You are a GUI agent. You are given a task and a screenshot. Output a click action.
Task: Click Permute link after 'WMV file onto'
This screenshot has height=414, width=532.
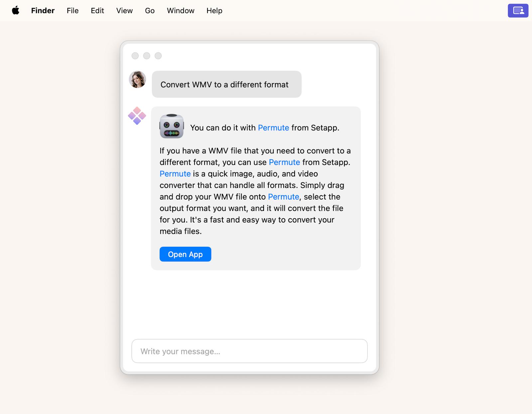284,197
